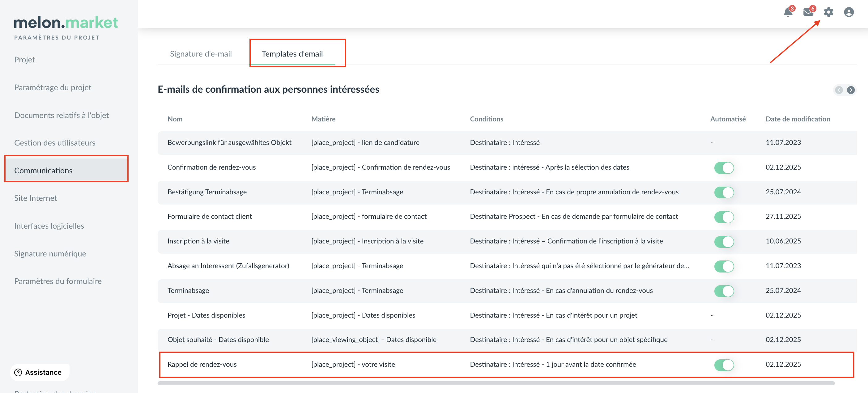868x393 pixels.
Task: Toggle automation for Formulaire de contact client
Action: pos(724,217)
